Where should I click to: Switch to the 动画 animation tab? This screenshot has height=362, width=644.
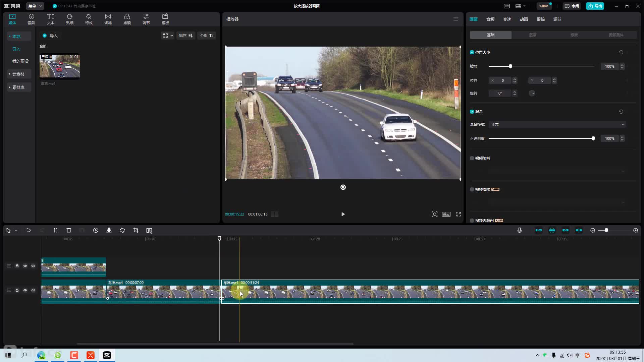click(524, 19)
